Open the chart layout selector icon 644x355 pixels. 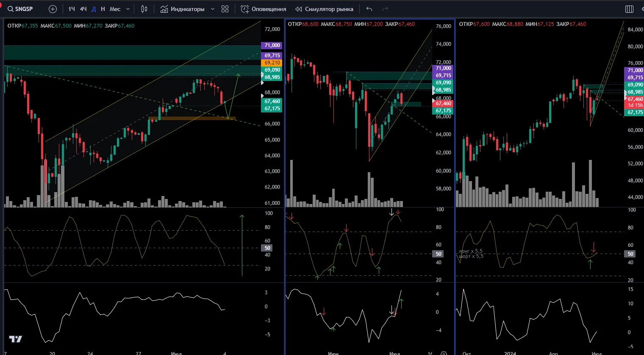tap(630, 9)
